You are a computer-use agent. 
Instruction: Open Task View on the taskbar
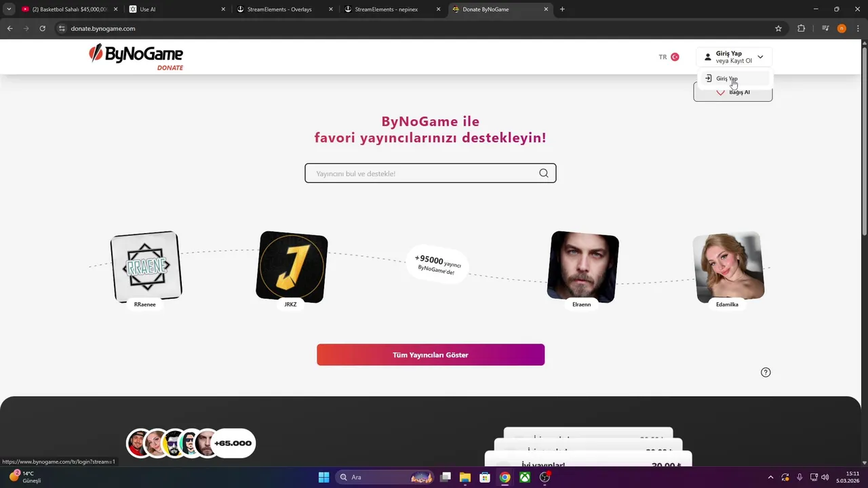446,477
